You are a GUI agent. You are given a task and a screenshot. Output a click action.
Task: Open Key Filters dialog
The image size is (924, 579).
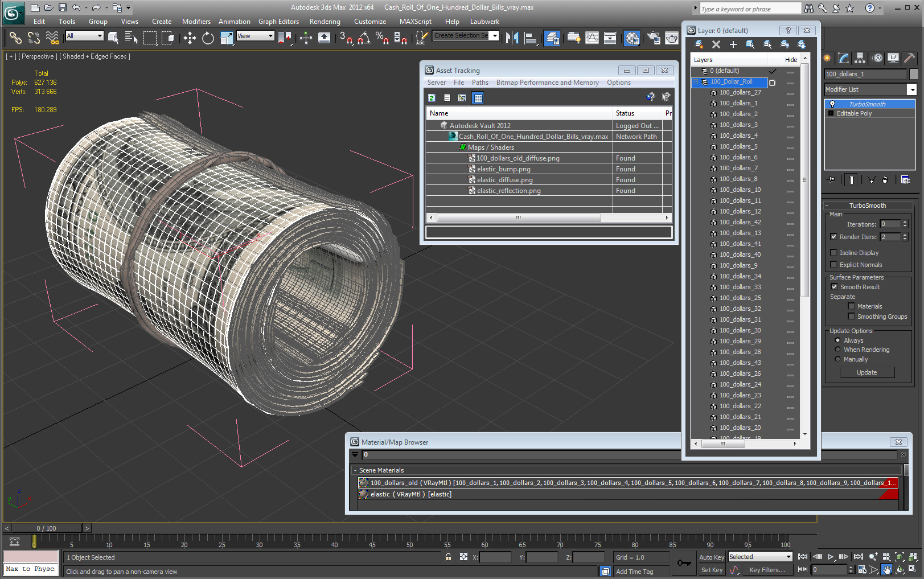tap(767, 570)
